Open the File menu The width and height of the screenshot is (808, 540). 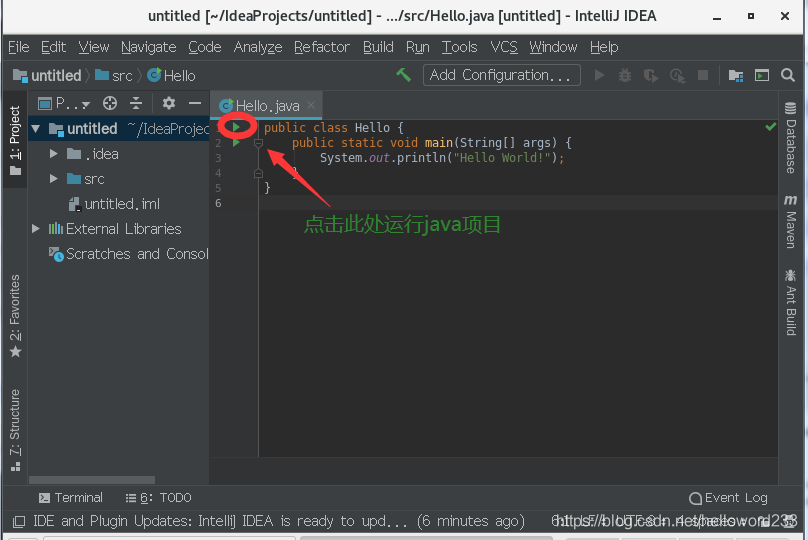19,47
